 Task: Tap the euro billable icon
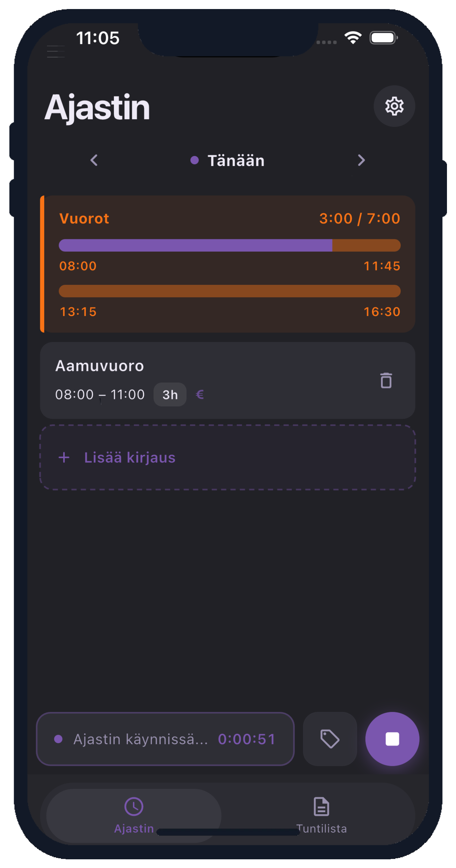click(200, 394)
